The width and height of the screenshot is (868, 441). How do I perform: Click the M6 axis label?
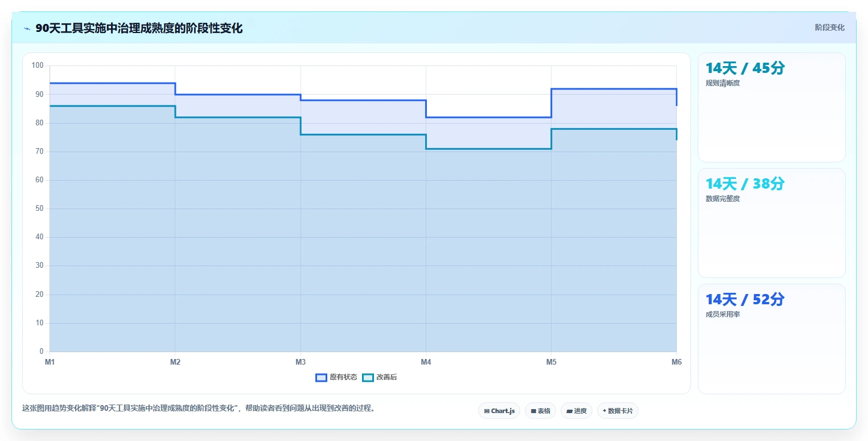pyautogui.click(x=676, y=362)
